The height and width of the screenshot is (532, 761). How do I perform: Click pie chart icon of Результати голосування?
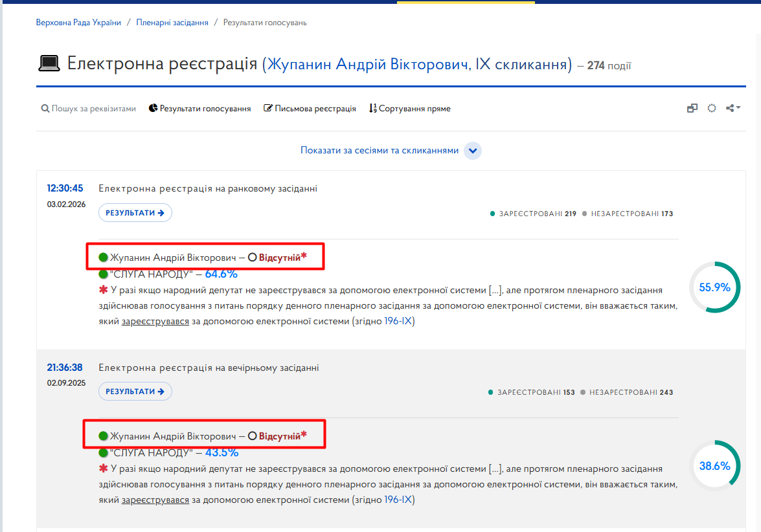pyautogui.click(x=153, y=108)
